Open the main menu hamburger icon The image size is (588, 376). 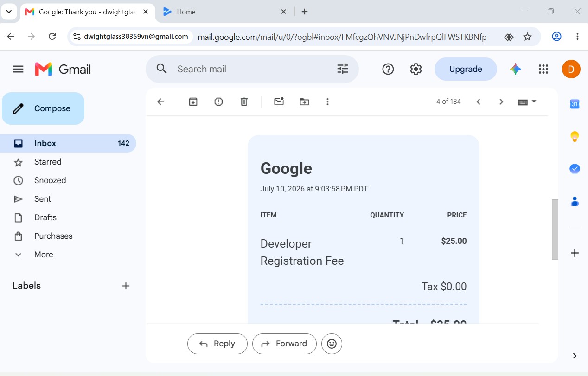coord(18,69)
